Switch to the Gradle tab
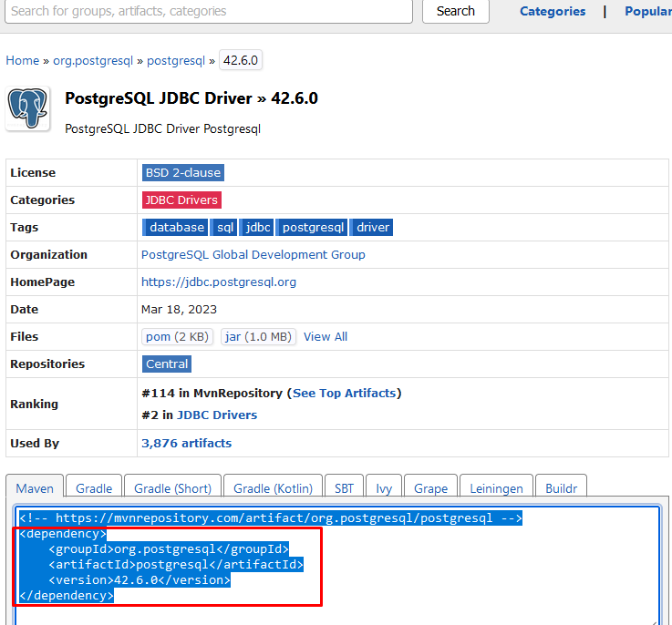The image size is (672, 625). tap(94, 488)
